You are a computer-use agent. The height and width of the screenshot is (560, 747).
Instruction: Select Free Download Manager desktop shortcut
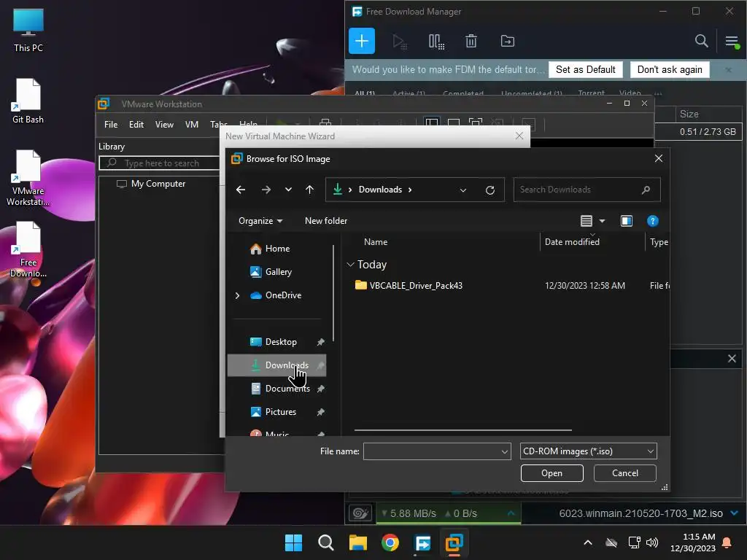[x=28, y=249]
